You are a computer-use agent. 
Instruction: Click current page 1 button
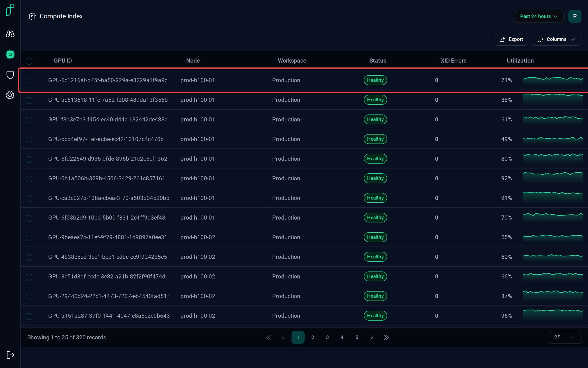click(298, 337)
